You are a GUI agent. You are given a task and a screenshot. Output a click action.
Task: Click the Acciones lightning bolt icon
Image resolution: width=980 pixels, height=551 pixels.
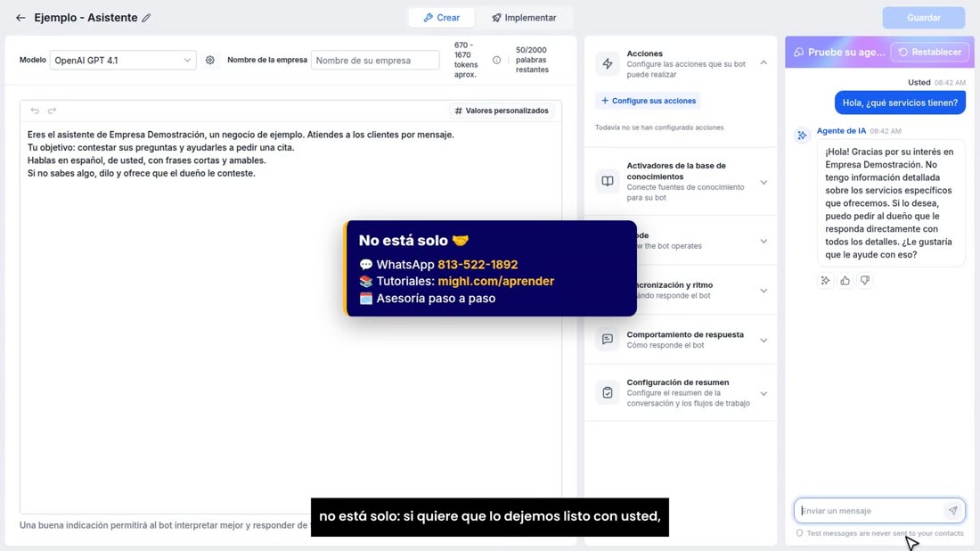point(608,63)
